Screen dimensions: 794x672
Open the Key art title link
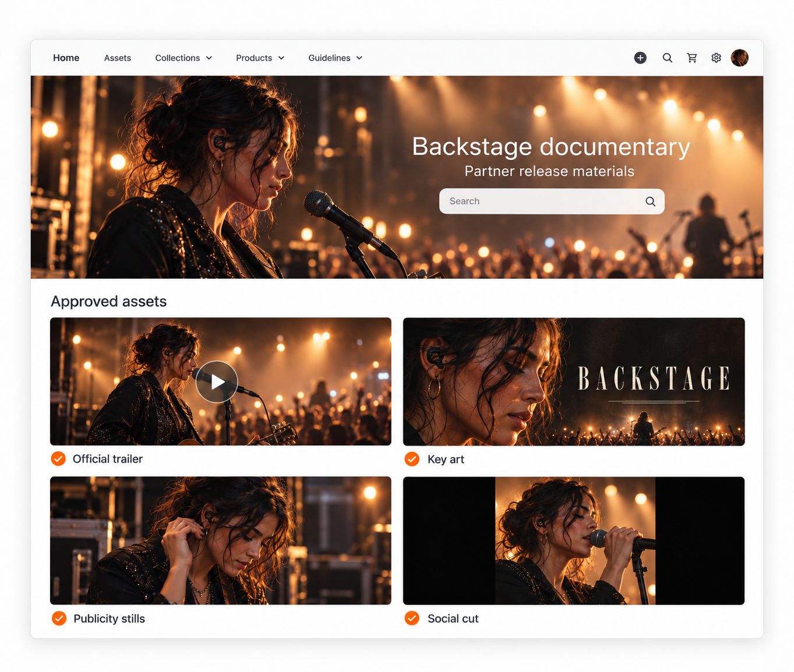click(446, 459)
